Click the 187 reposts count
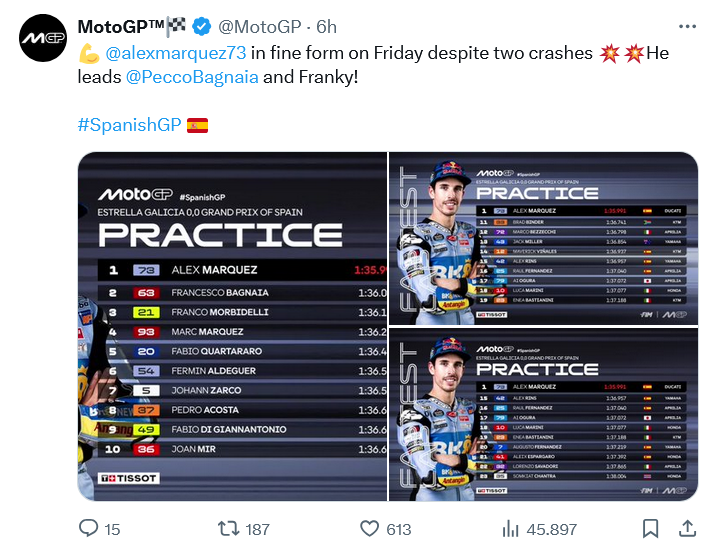 (x=257, y=529)
